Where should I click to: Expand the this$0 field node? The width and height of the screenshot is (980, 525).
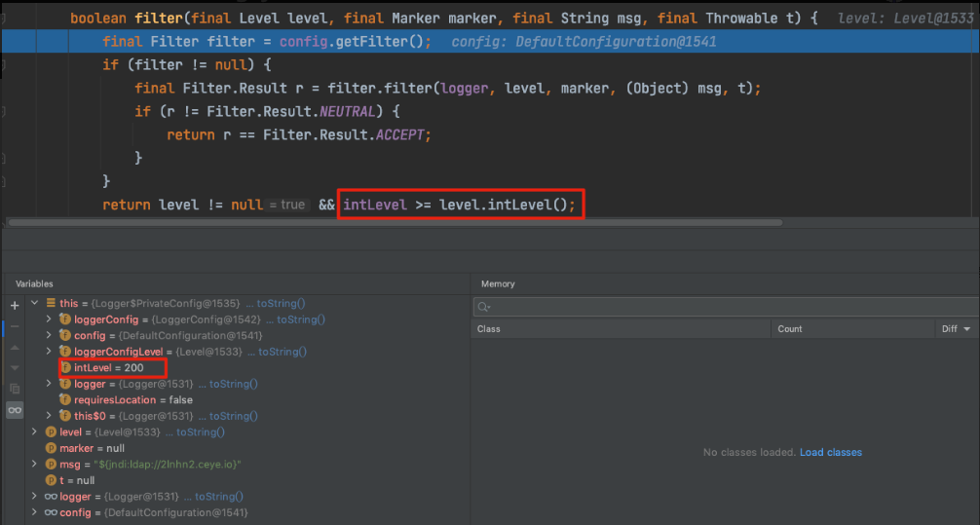(x=49, y=416)
